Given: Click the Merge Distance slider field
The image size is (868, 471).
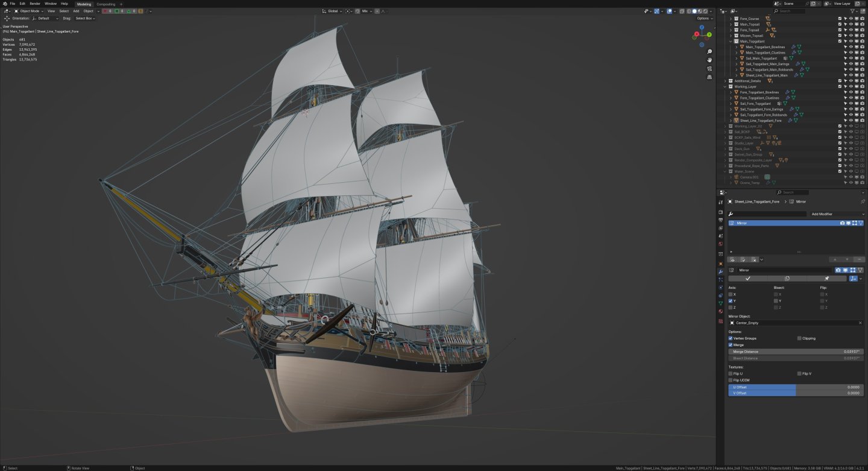Looking at the screenshot, I should pyautogui.click(x=796, y=352).
